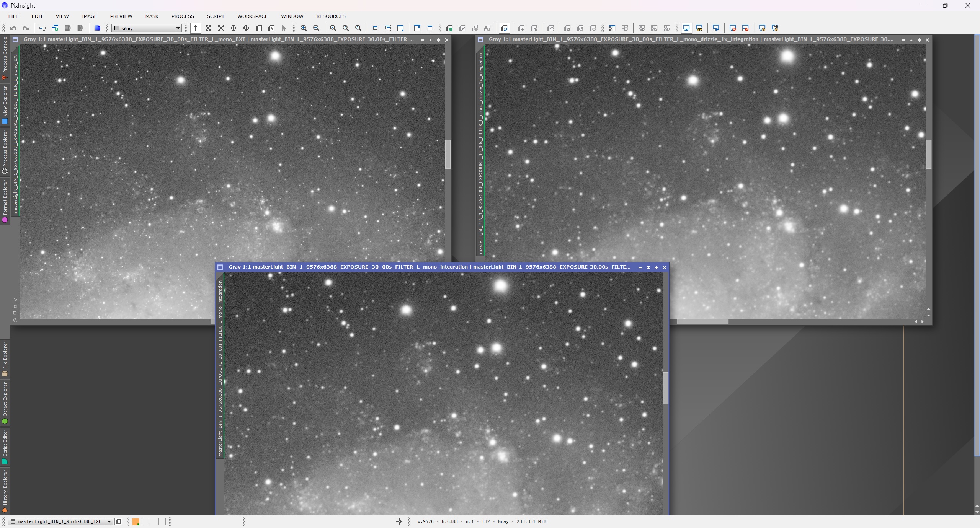The width and height of the screenshot is (980, 528).
Task: Click the toolbar icon with a green plus
Action: click(449, 28)
